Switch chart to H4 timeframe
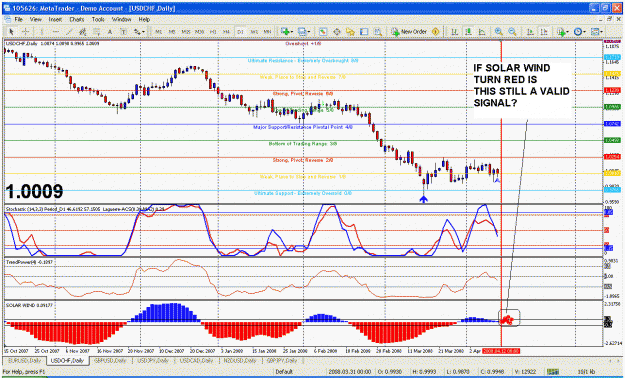Image resolution: width=625 pixels, height=378 pixels. pos(226,32)
